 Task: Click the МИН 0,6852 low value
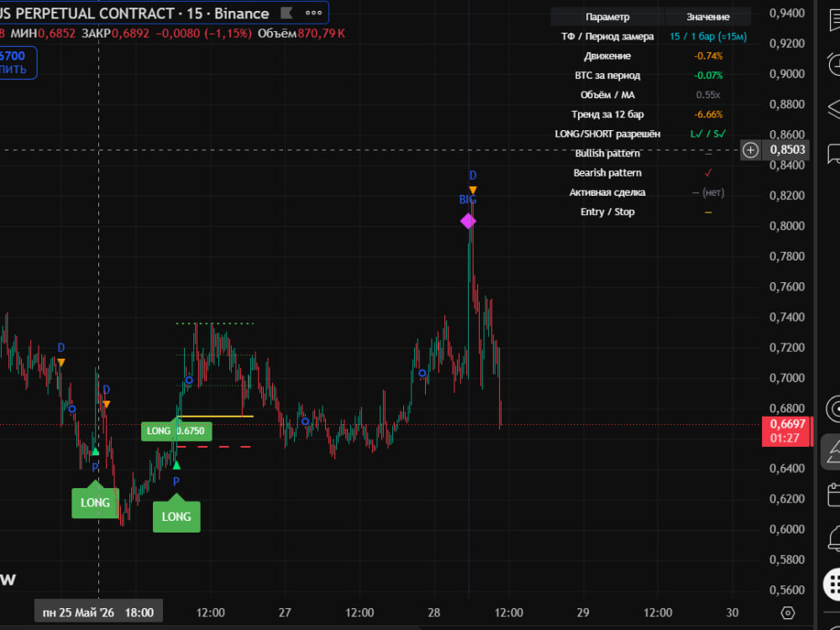[43, 34]
